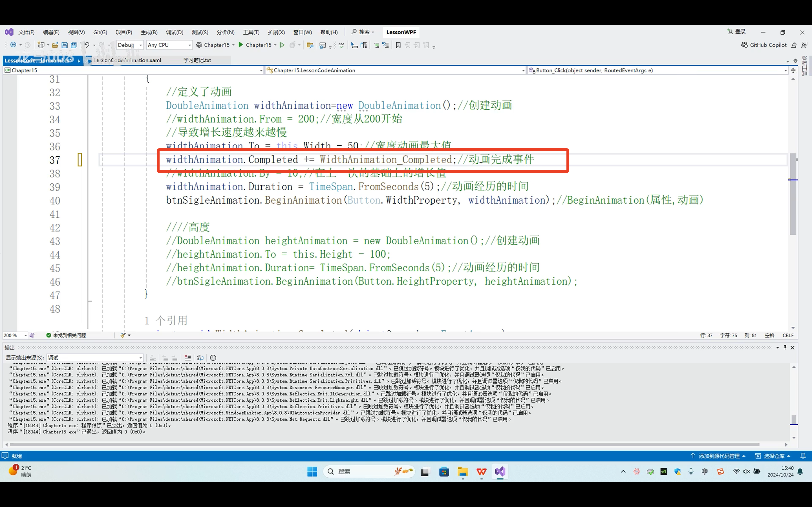Click the Save All toolbar icon
Screen dimensions: 812x507
tap(74, 45)
